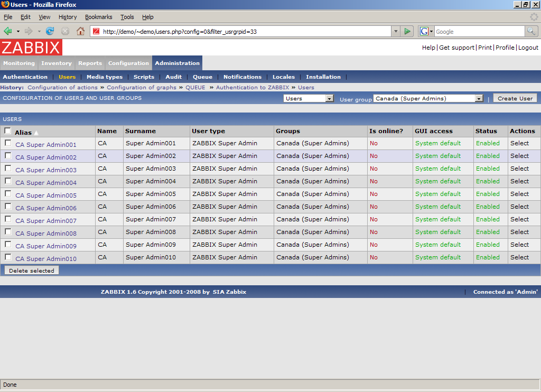Click Select action for CA Super Admin003

(520, 169)
